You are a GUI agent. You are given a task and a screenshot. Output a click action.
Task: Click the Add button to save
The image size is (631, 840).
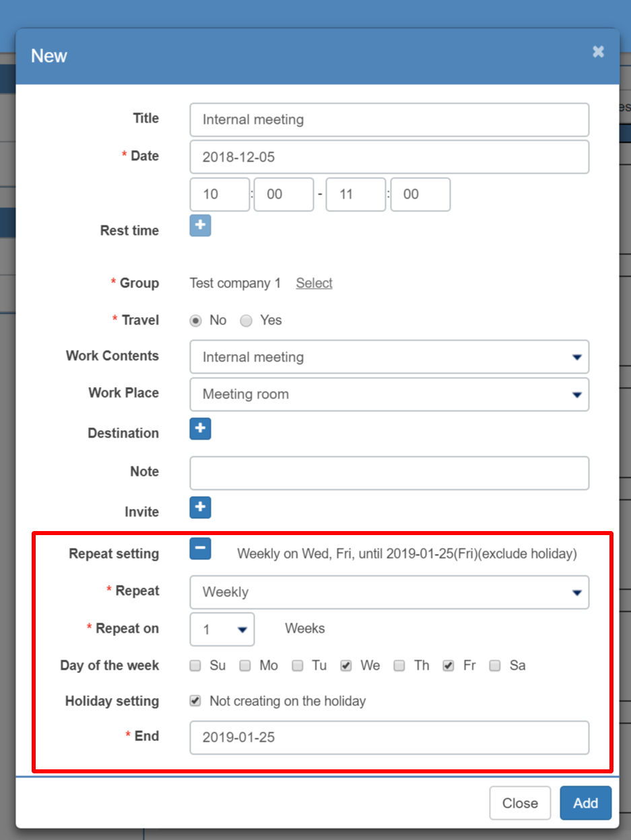click(585, 803)
